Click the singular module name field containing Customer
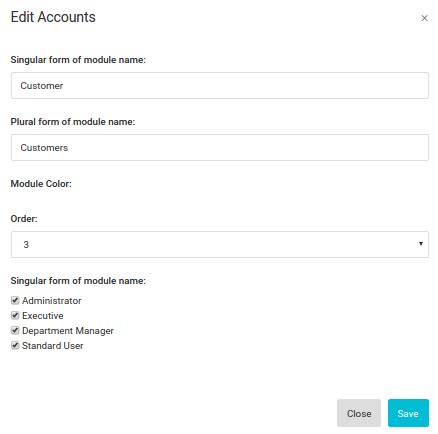The height and width of the screenshot is (434, 438). [220, 86]
